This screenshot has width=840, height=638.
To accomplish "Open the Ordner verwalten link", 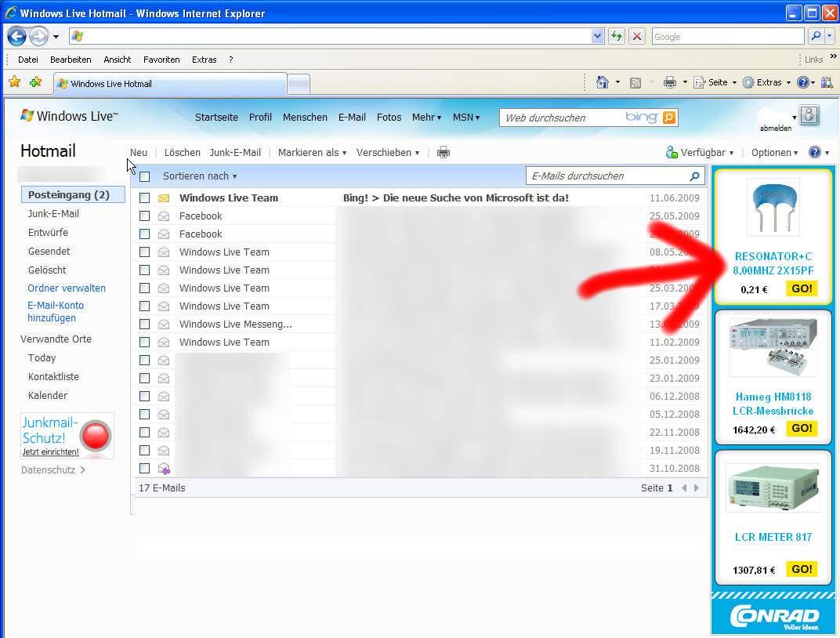I will [x=67, y=288].
